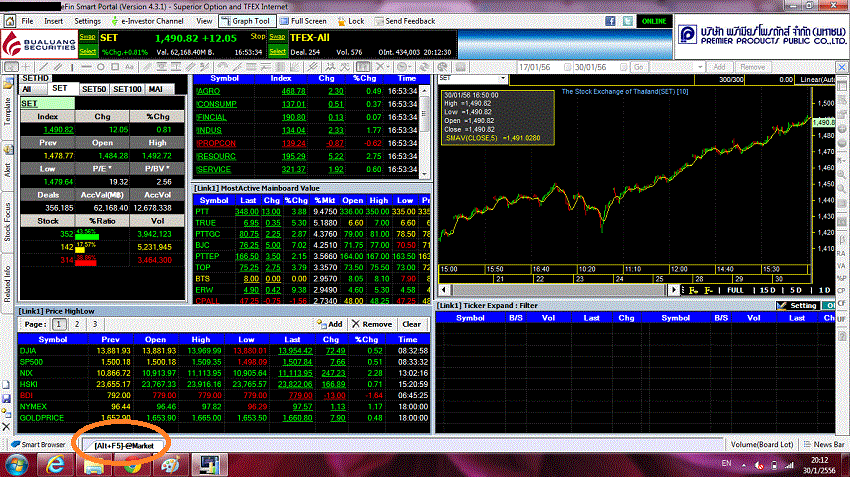Open e-Investor Channel

[x=147, y=21]
